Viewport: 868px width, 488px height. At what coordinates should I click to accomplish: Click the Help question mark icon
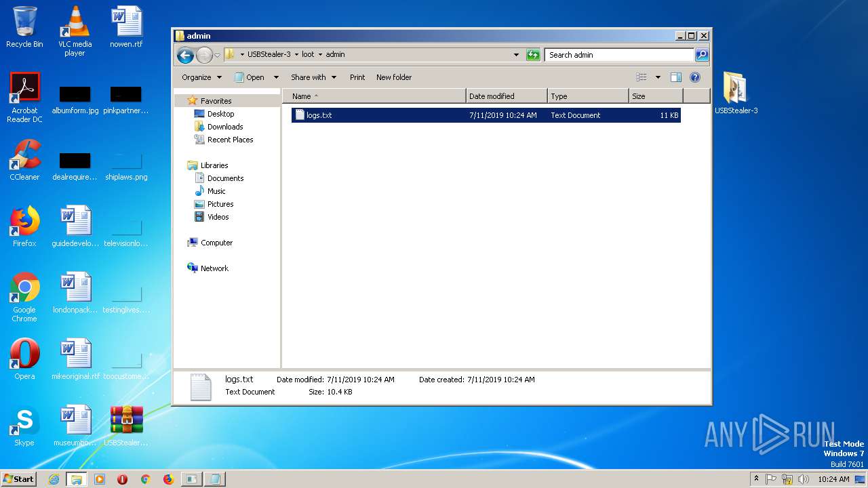[695, 77]
